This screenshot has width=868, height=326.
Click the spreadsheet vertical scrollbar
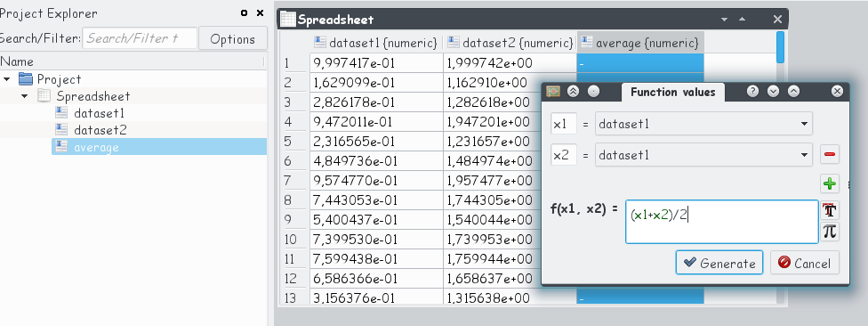(781, 48)
